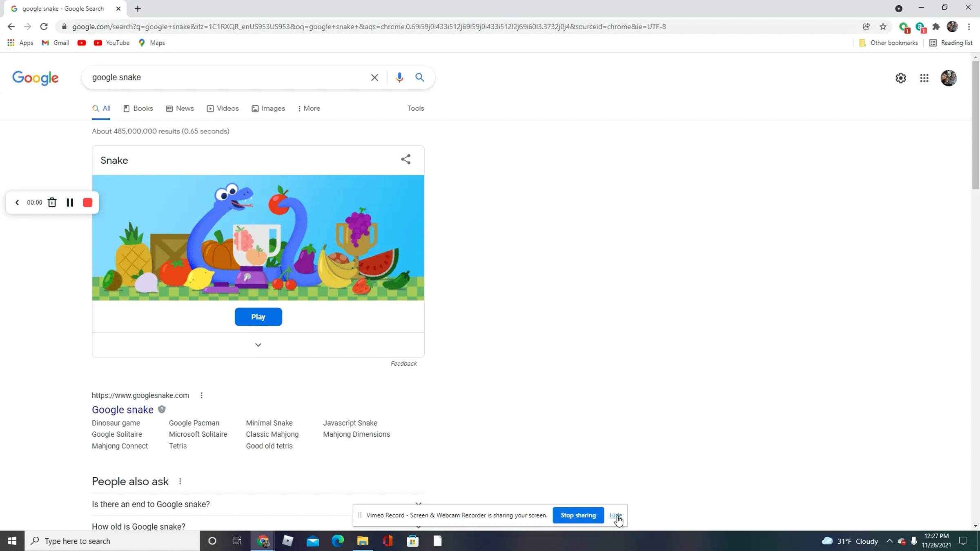Click the taskbar search box

click(x=112, y=541)
